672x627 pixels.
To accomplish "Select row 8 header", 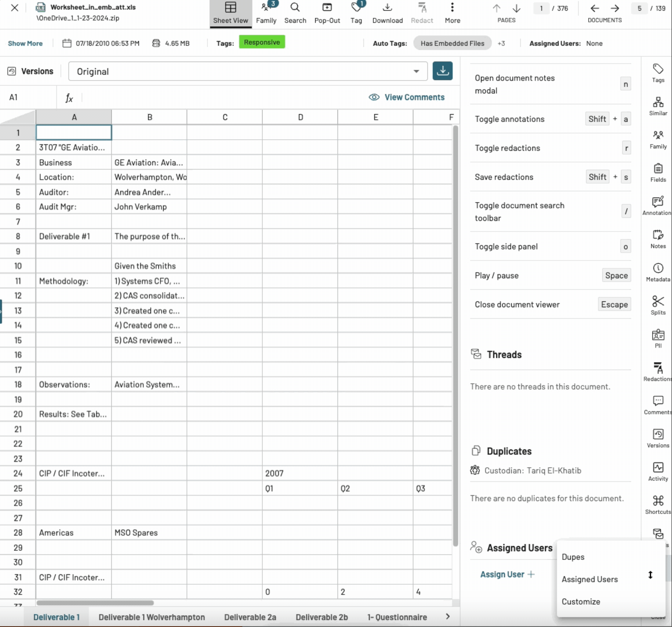I will 18,237.
